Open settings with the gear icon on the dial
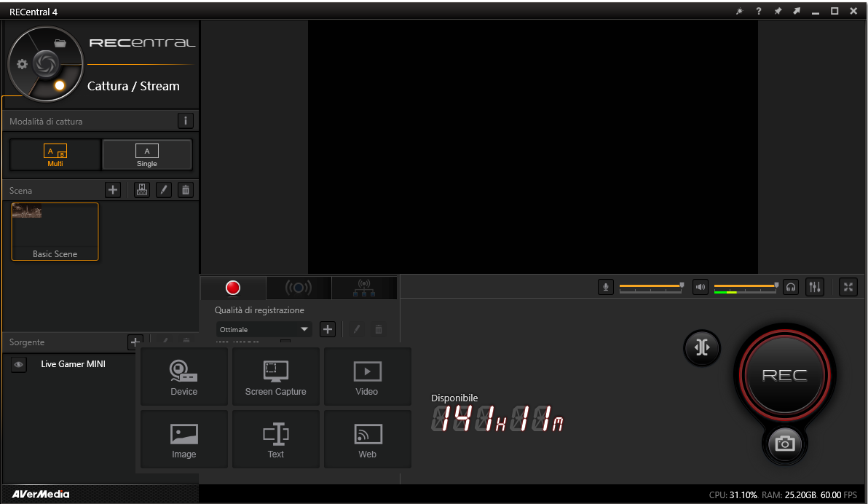 [x=22, y=64]
